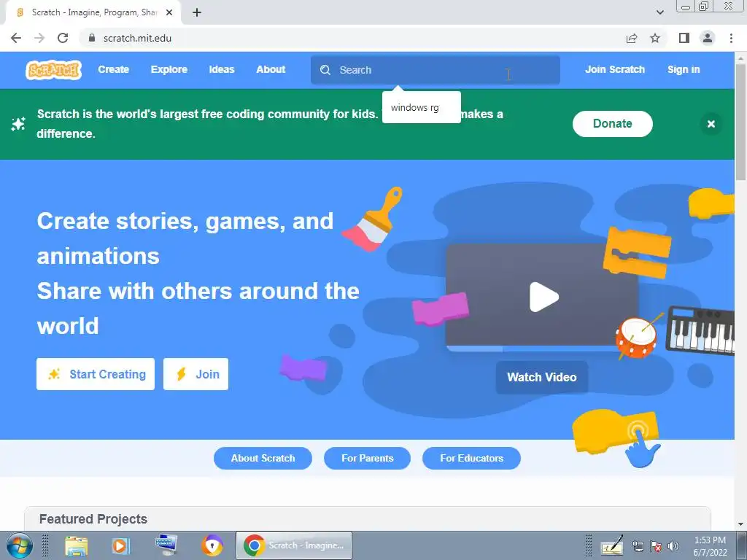Dismiss the green donation banner
This screenshot has width=747, height=560.
click(711, 124)
